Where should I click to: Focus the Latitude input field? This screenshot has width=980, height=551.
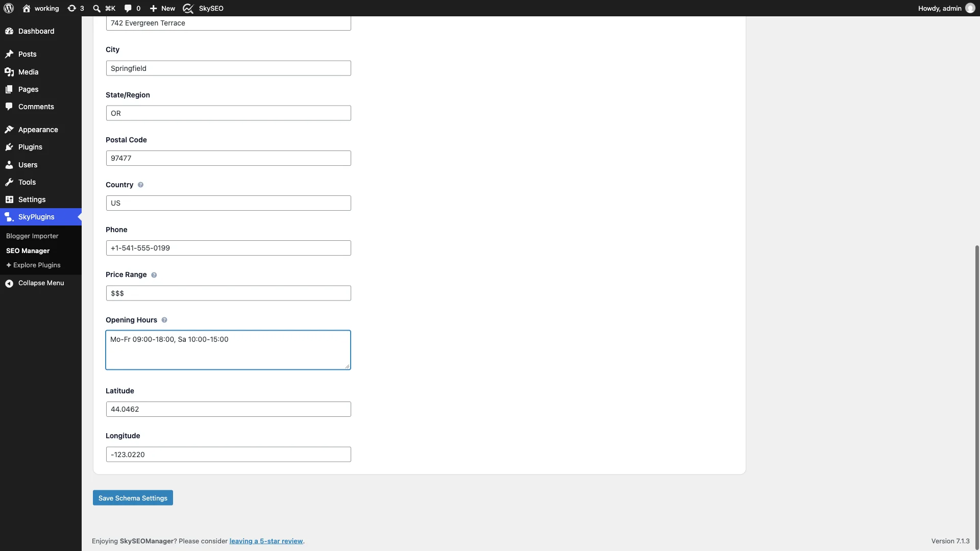(x=228, y=409)
